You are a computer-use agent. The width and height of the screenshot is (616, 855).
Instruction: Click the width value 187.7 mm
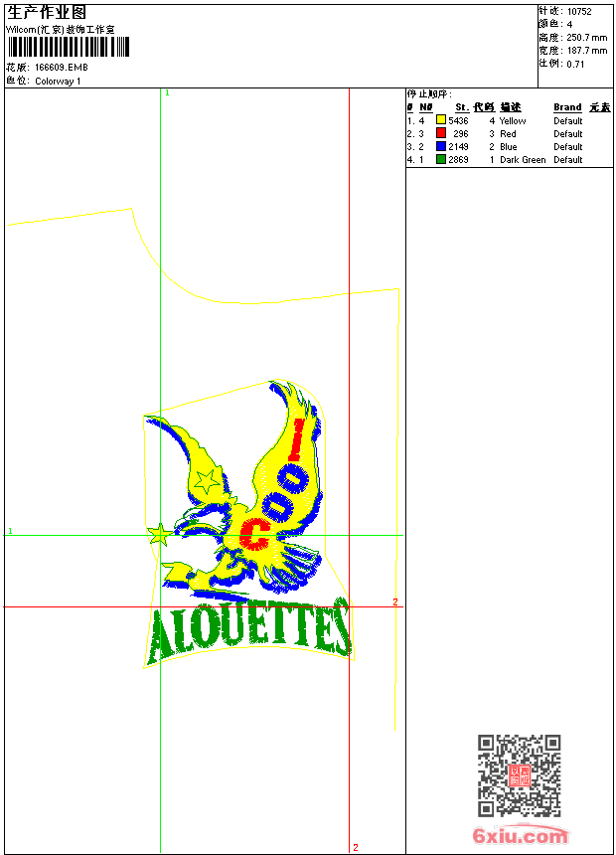[586, 51]
